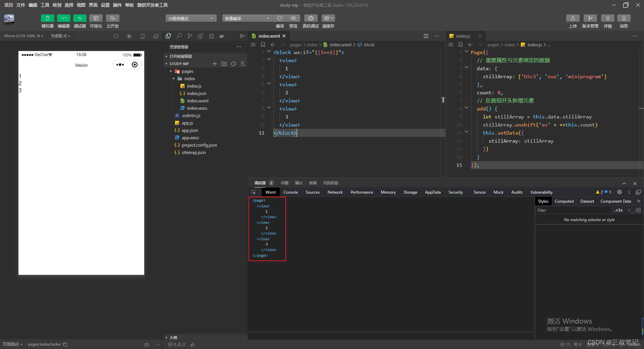Open the extensions icon in the sidebar
The height and width of the screenshot is (349, 644).
pyautogui.click(x=201, y=36)
